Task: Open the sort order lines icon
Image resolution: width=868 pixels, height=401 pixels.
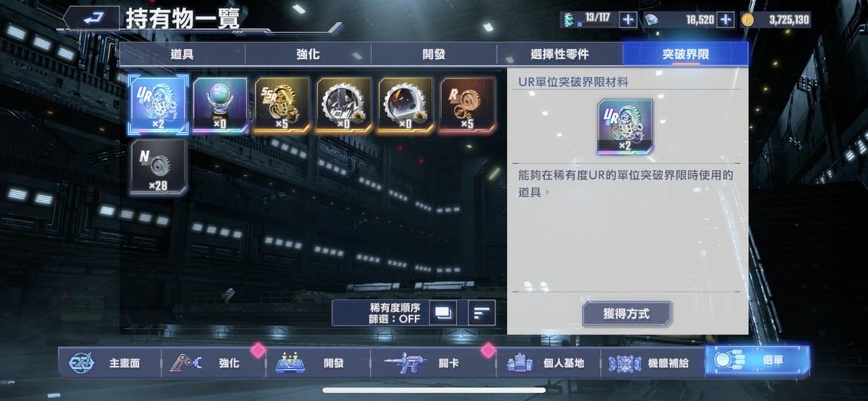Action: [482, 313]
